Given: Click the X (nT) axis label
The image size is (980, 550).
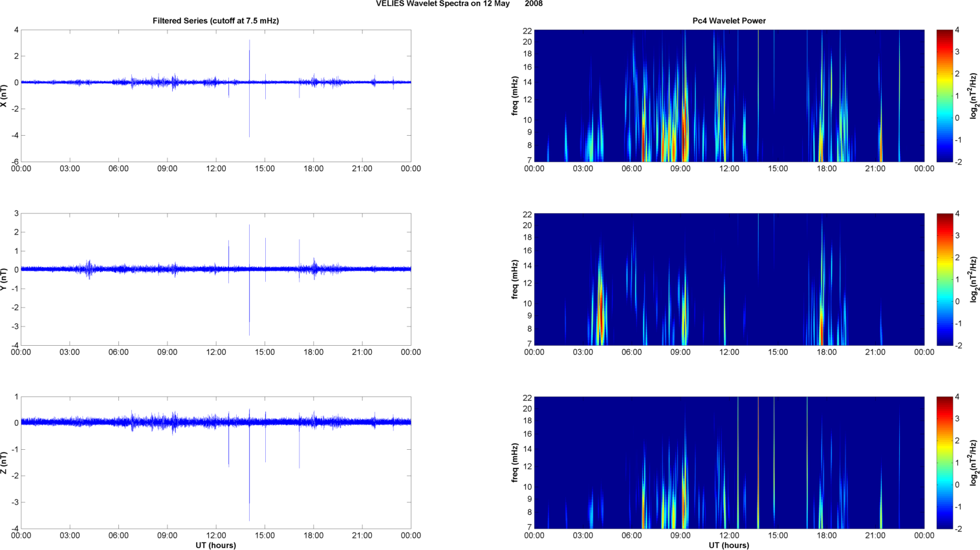Looking at the screenshot, I should tap(4, 96).
